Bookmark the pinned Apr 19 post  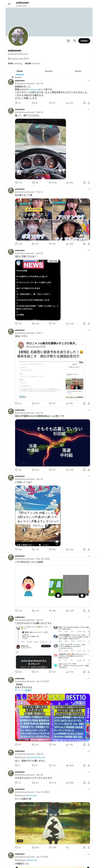pyautogui.click(x=84, y=103)
